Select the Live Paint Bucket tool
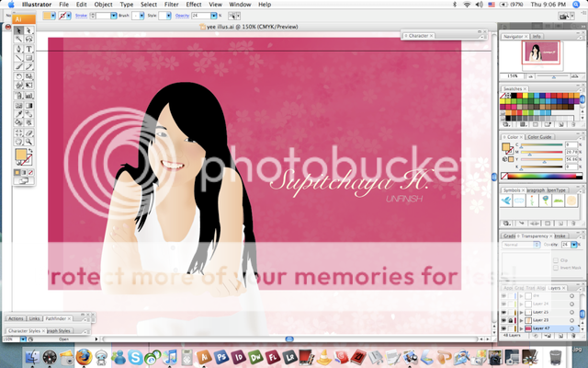 pos(18,122)
